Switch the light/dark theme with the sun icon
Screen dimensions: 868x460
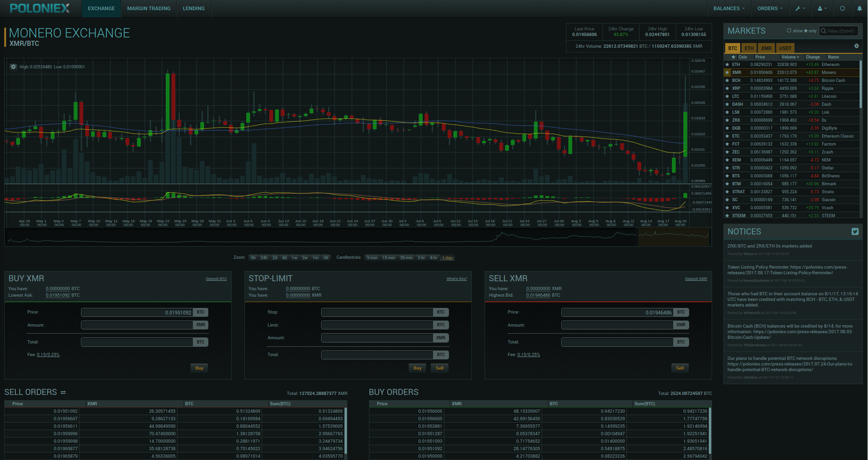click(842, 8)
